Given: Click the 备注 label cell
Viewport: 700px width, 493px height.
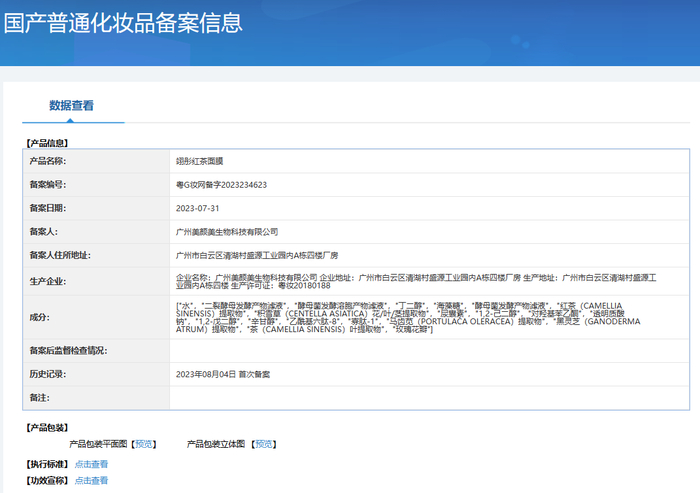Looking at the screenshot, I should click(x=96, y=398).
